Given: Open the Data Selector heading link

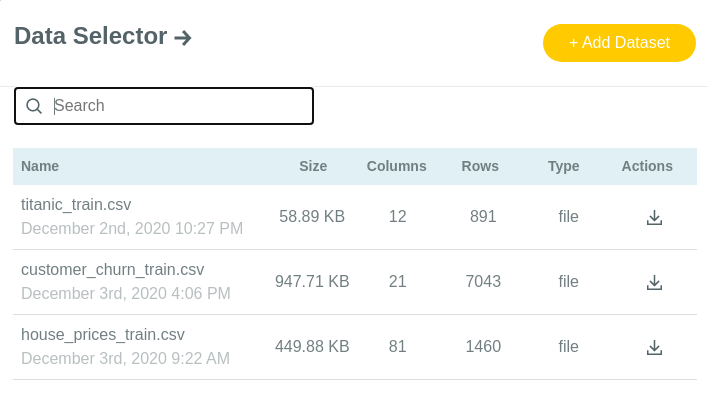Looking at the screenshot, I should point(91,36).
